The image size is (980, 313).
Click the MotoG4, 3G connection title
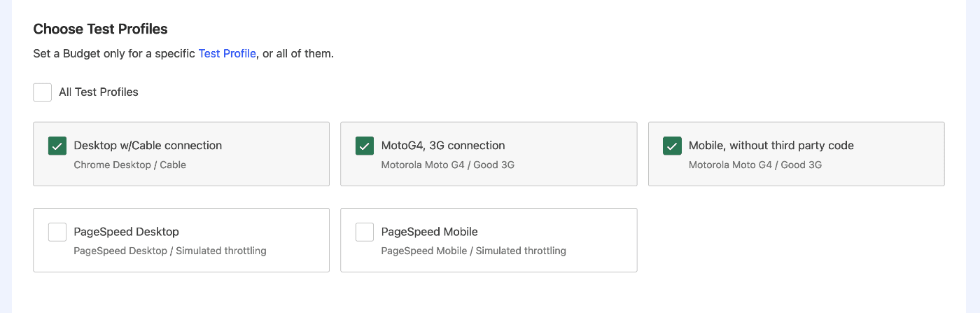click(x=443, y=146)
